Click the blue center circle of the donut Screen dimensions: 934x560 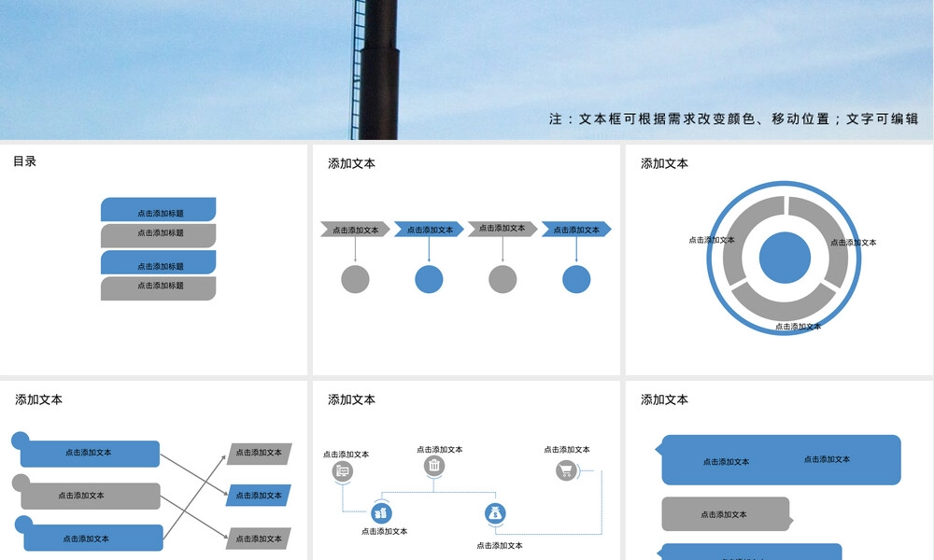[785, 258]
